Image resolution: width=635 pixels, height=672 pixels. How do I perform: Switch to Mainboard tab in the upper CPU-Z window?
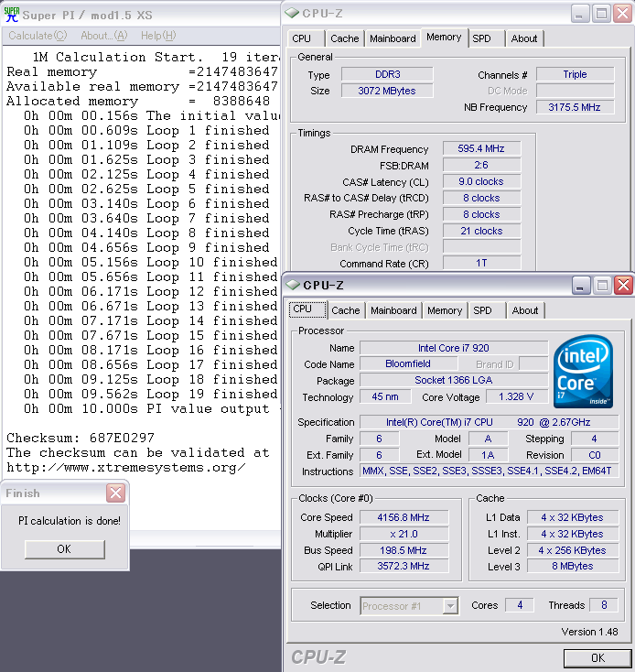click(393, 38)
